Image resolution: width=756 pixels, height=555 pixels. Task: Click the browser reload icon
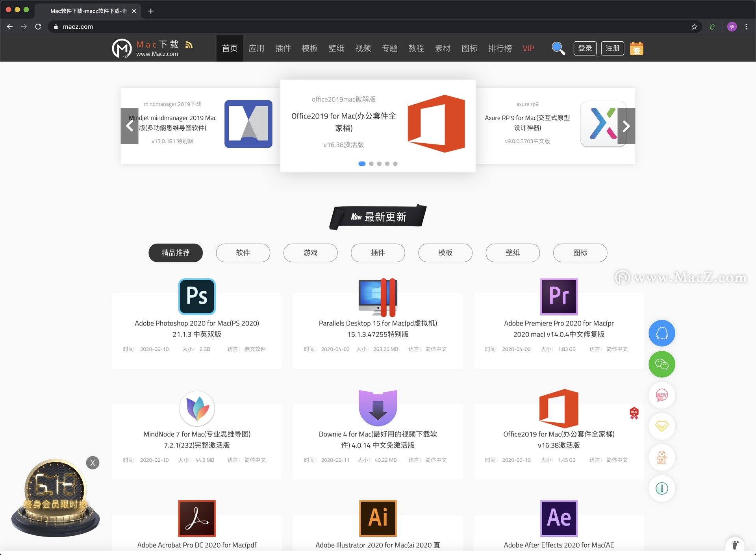pyautogui.click(x=38, y=27)
